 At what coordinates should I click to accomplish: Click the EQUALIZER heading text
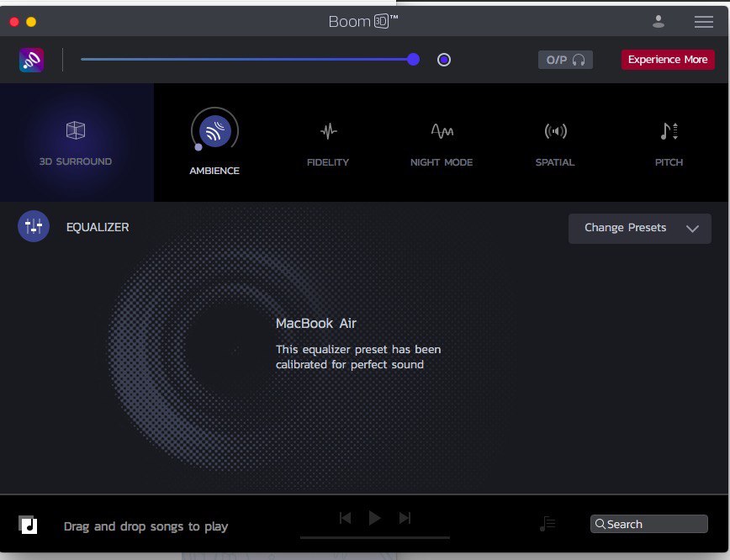click(98, 227)
